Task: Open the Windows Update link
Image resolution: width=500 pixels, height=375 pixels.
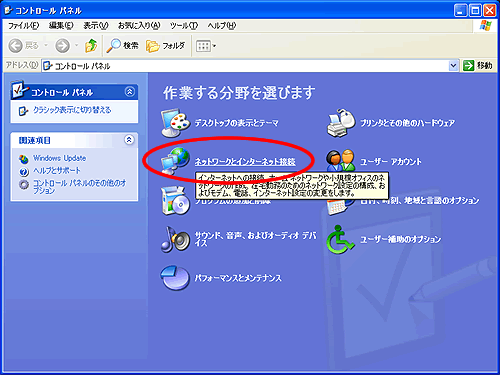Action: tap(59, 158)
